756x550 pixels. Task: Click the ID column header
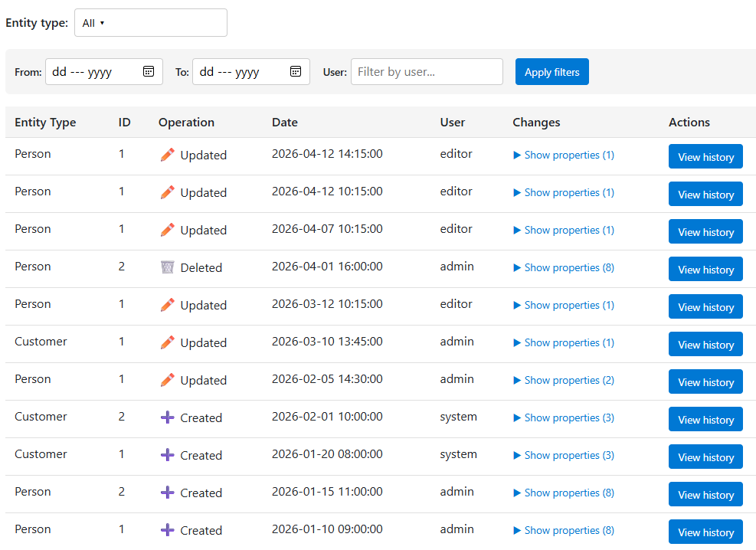(124, 123)
